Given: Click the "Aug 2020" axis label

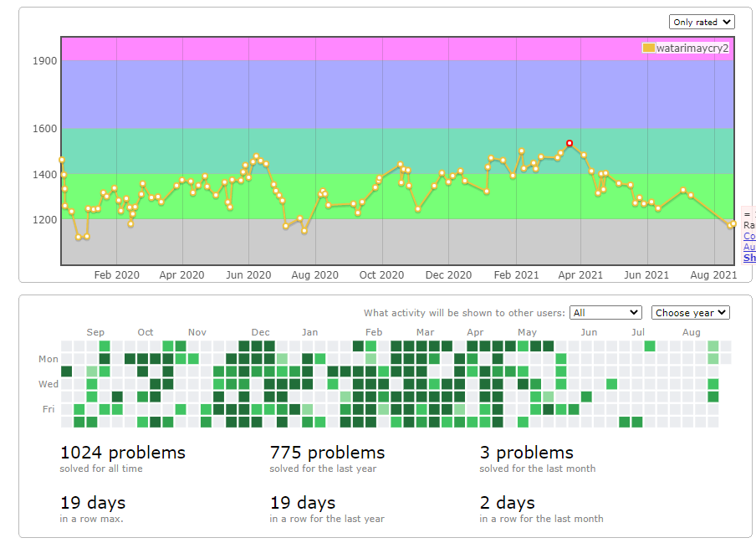Looking at the screenshot, I should coord(314,275).
